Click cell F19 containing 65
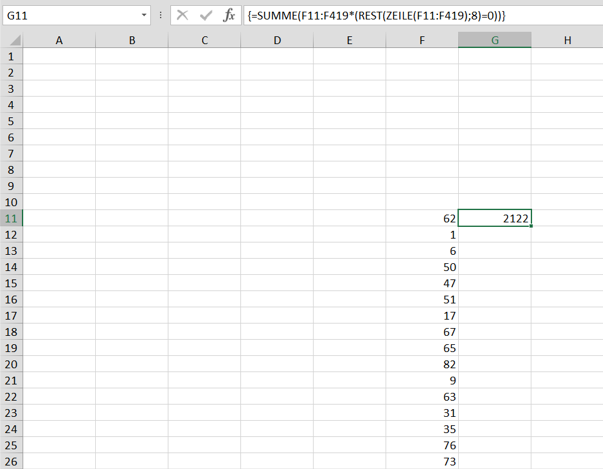The height and width of the screenshot is (469, 603). click(422, 348)
